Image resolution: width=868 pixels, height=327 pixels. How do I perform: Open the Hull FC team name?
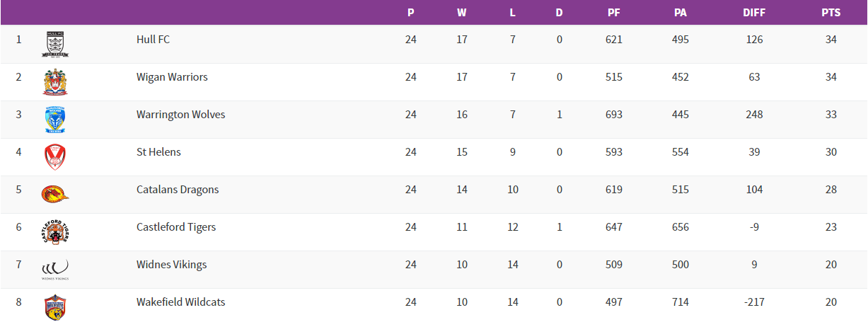pos(153,40)
